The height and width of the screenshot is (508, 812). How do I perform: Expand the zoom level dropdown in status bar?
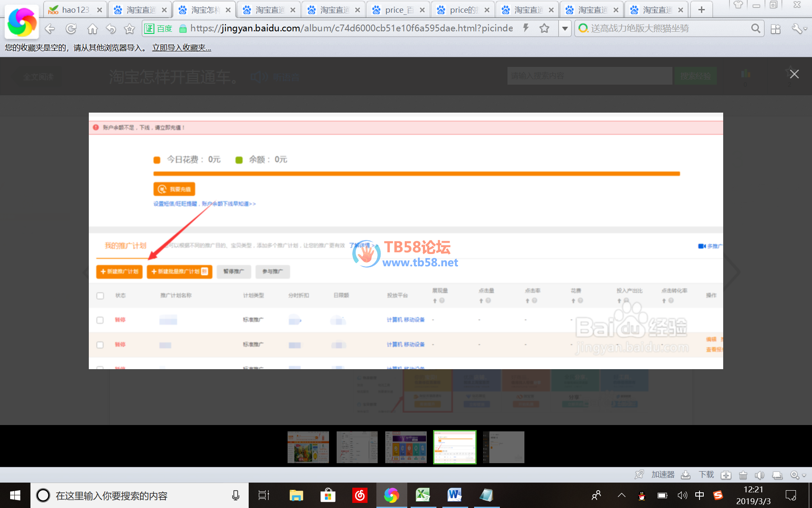coord(804,475)
